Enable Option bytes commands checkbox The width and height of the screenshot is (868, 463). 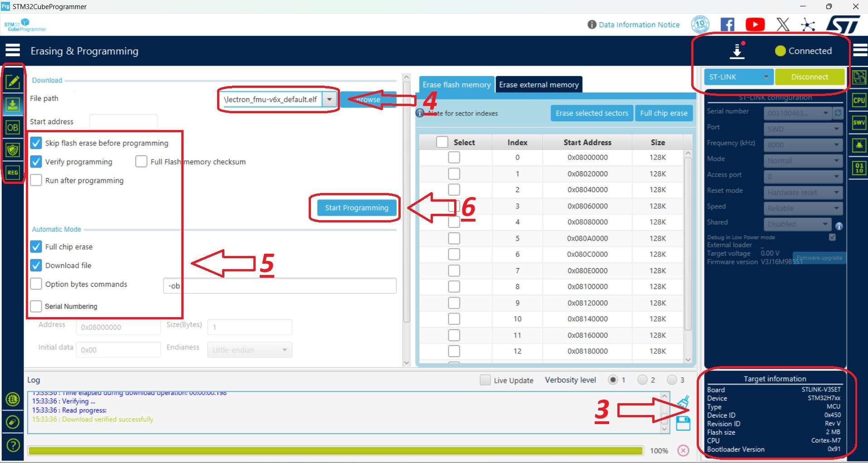tap(36, 284)
